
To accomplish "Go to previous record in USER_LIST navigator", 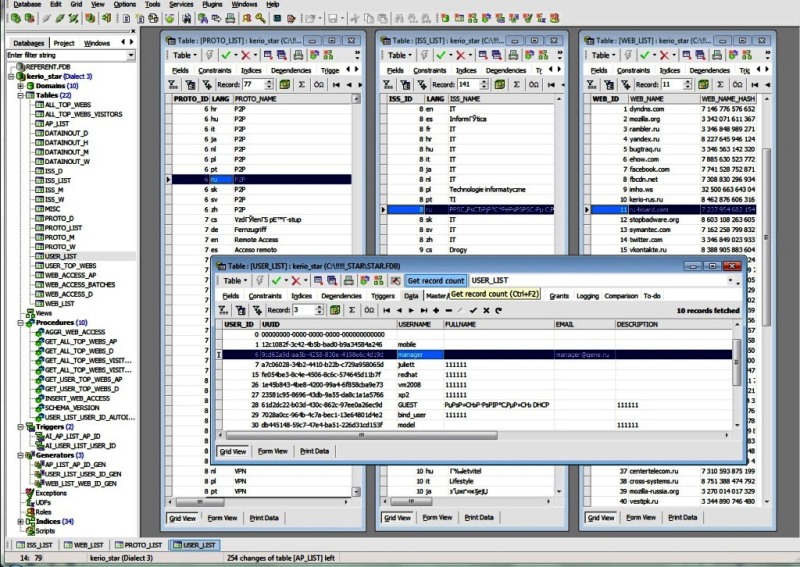I will [399, 310].
